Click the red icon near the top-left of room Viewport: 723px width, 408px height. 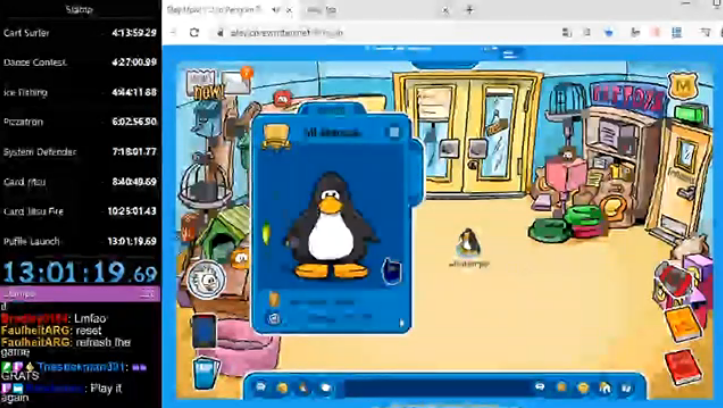pos(283,99)
